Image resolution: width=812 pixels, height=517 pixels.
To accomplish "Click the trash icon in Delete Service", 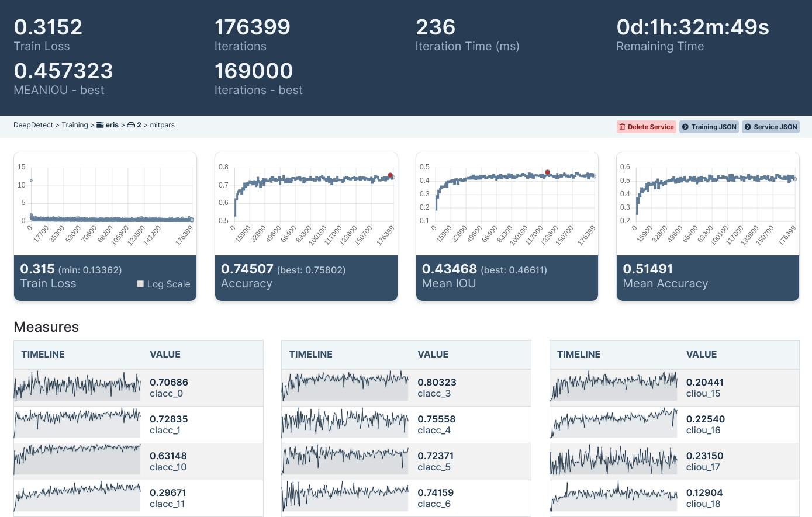I will (623, 127).
